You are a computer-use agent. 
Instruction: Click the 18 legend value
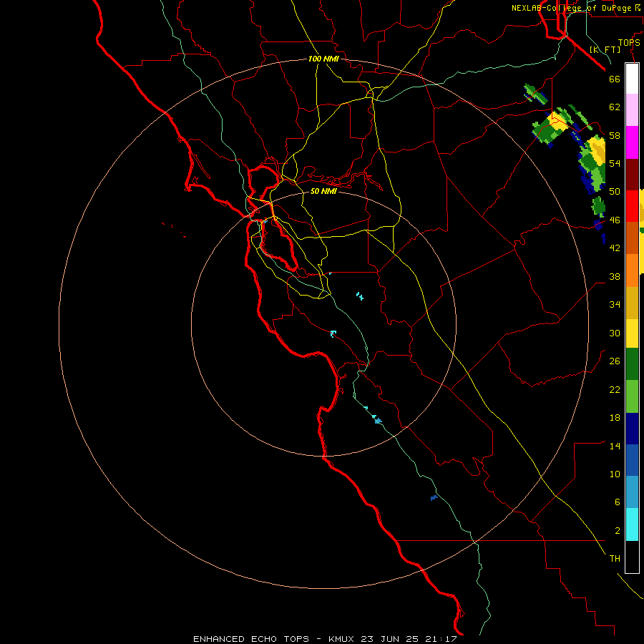(615, 418)
